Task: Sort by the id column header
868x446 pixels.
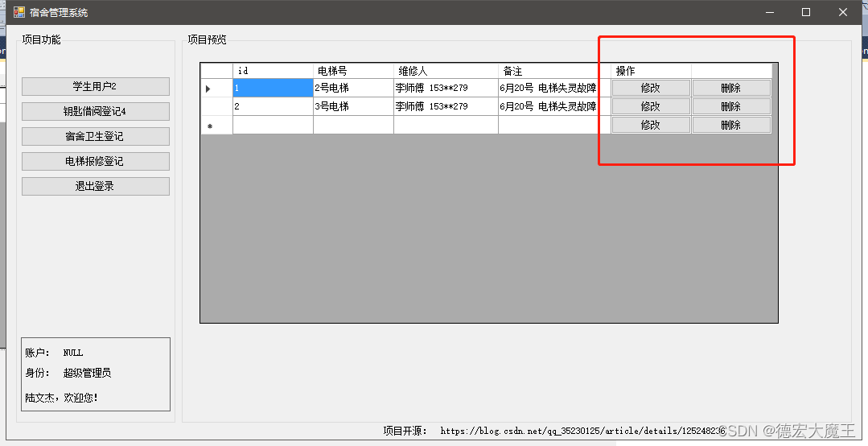Action: 273,71
